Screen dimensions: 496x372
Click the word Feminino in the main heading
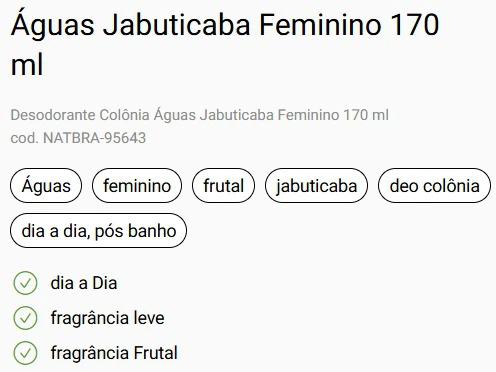[x=320, y=25]
